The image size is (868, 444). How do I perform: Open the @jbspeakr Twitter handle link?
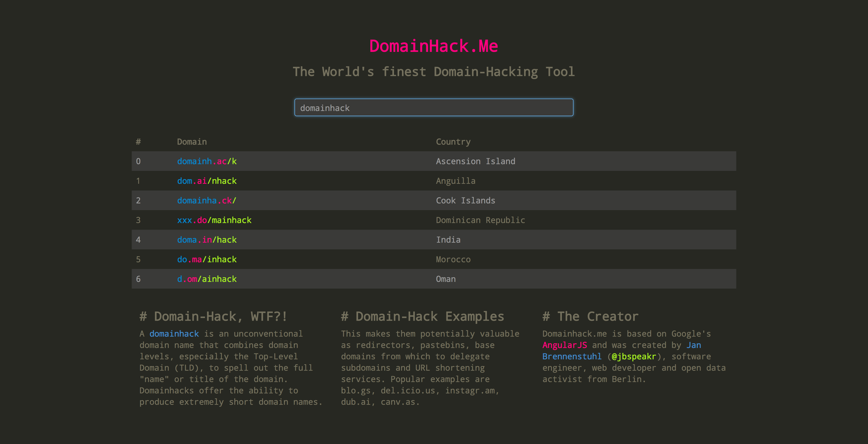point(633,356)
